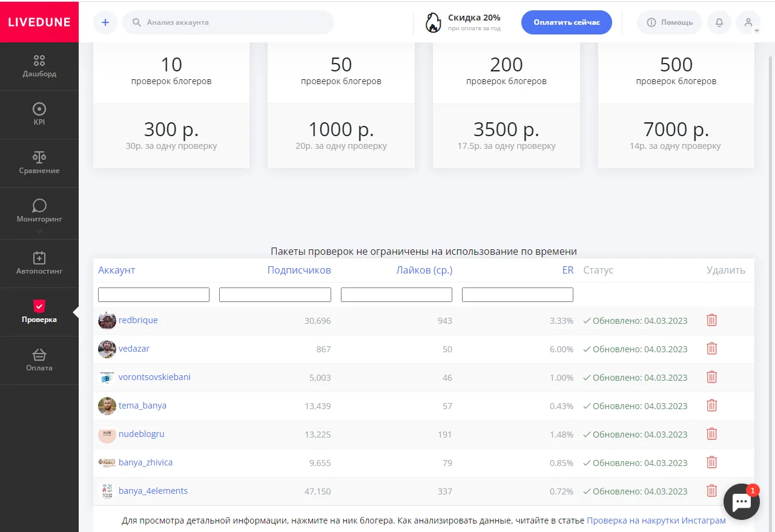Click trash icon for banya_4elements

(711, 491)
